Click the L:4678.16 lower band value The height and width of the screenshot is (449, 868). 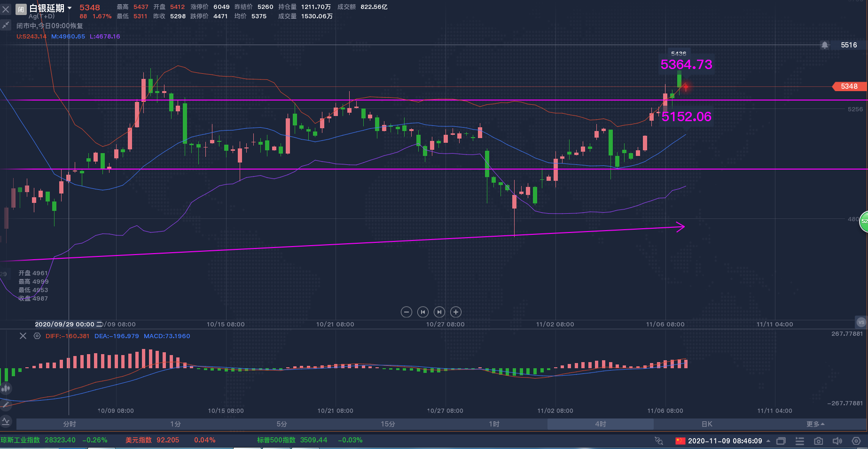tap(105, 37)
